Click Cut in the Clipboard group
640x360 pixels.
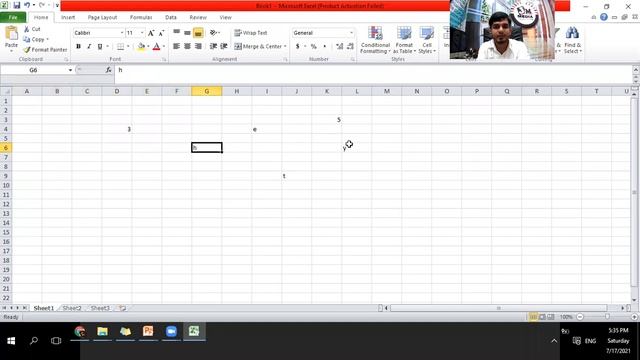pyautogui.click(x=32, y=29)
